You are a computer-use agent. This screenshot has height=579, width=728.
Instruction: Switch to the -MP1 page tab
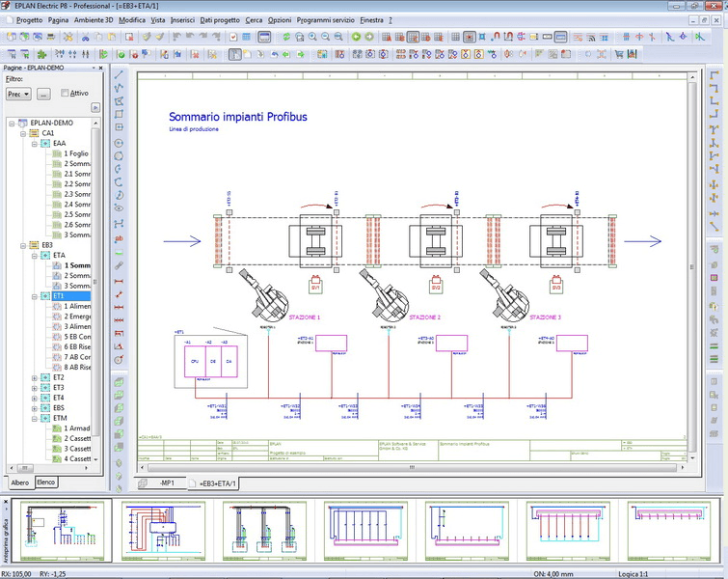(161, 483)
